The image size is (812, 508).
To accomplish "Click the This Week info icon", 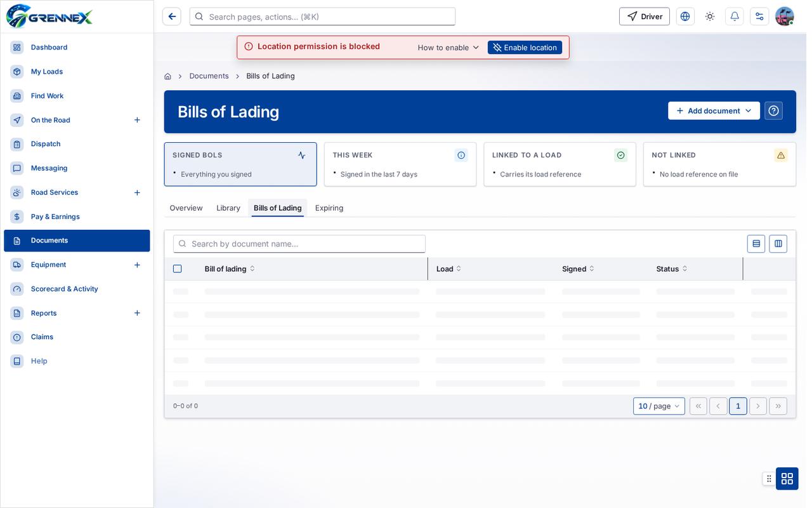I will tap(461, 155).
